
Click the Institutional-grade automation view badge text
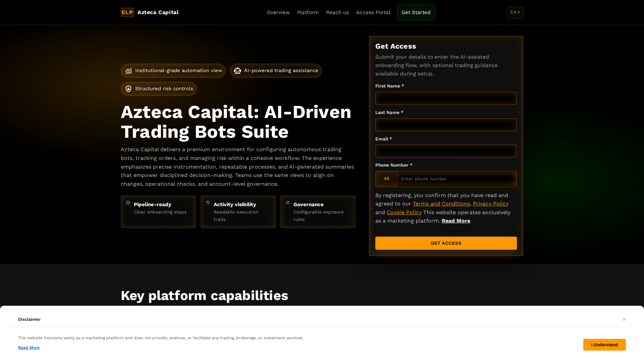(178, 71)
